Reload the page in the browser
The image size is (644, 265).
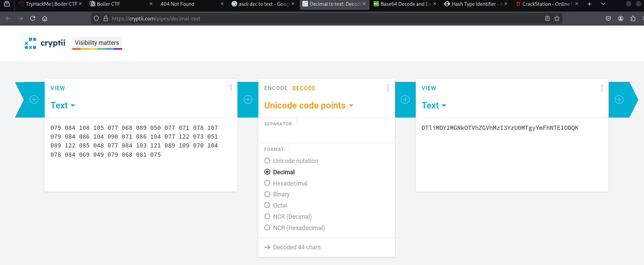[33, 19]
